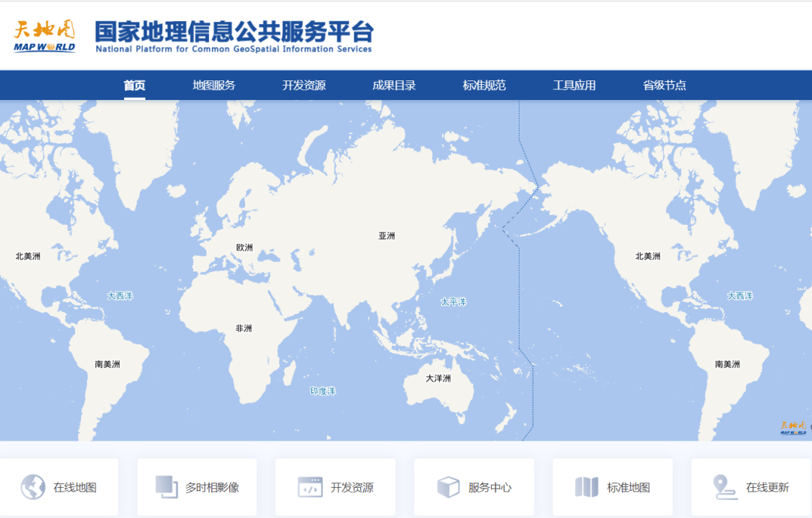
Task: Click the location pin icon for 在线更新
Action: tap(724, 486)
